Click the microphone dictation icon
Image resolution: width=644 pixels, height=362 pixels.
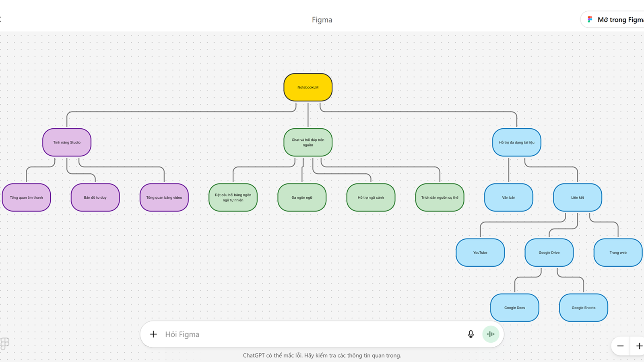point(471,334)
